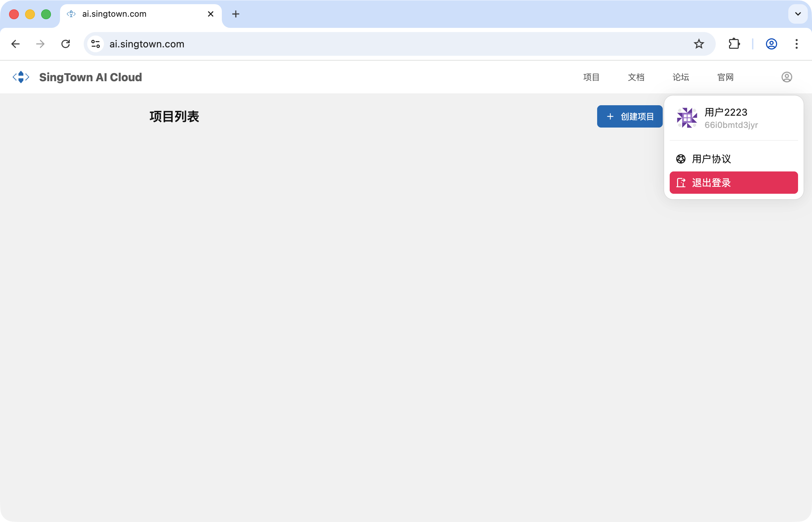This screenshot has width=812, height=522.
Task: Go back to the previous page
Action: pyautogui.click(x=15, y=44)
